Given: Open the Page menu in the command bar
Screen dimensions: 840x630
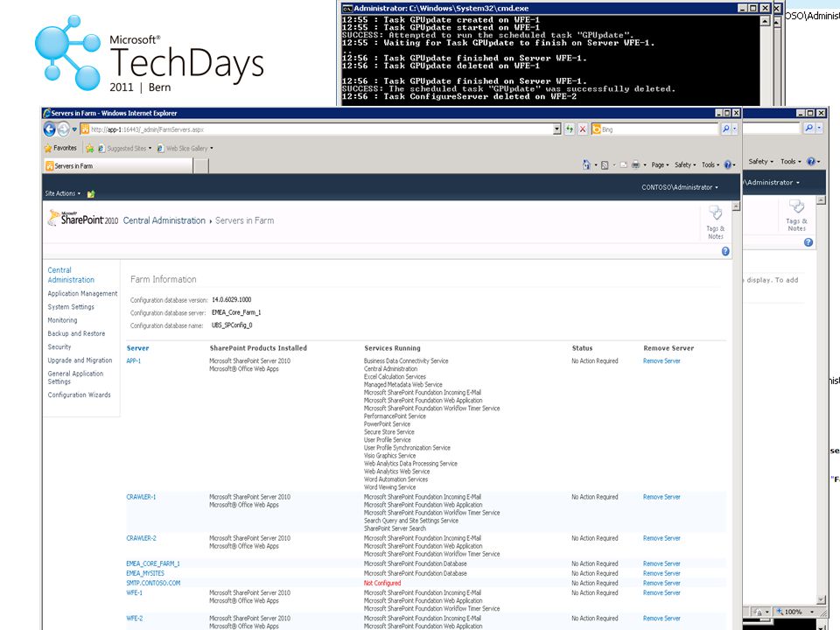Looking at the screenshot, I should (660, 165).
